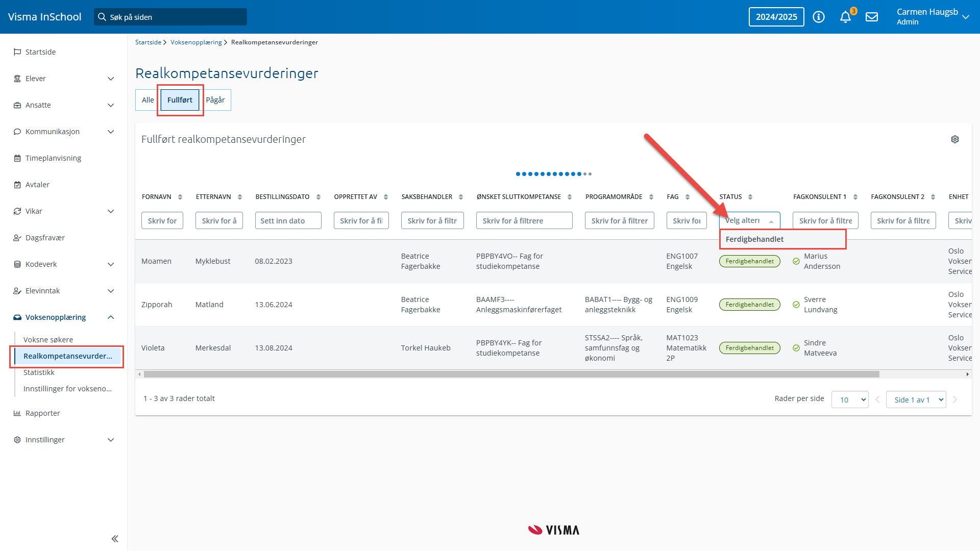Sort table by STATUS column
Screen dimensions: 980x551
750,197
